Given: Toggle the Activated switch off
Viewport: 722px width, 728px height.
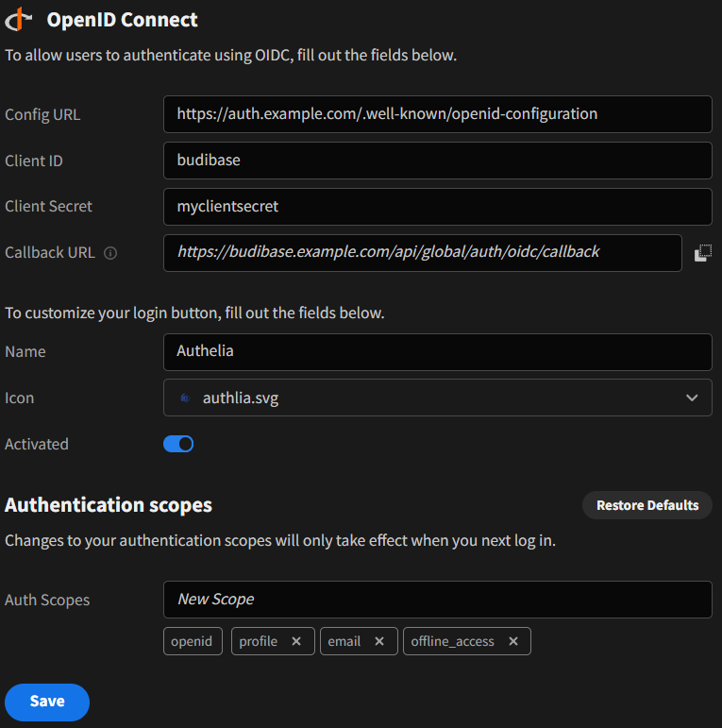Looking at the screenshot, I should click(178, 444).
